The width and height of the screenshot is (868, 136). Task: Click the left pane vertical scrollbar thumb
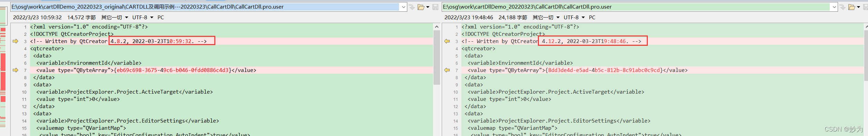tap(437, 57)
